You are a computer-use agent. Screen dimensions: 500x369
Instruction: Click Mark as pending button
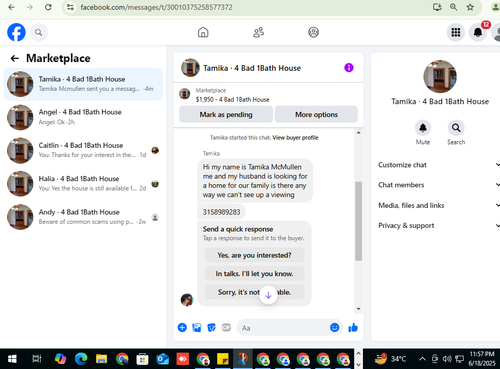click(x=226, y=115)
